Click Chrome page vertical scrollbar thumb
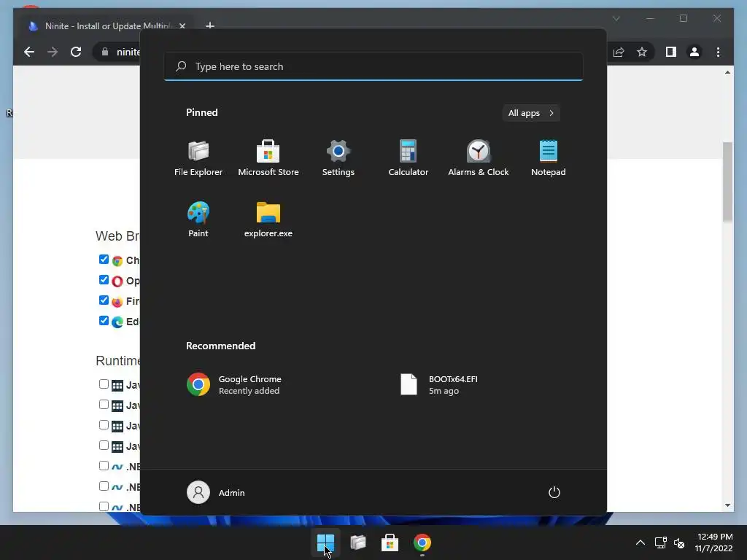Screen dimensions: 747x560 point(727,182)
